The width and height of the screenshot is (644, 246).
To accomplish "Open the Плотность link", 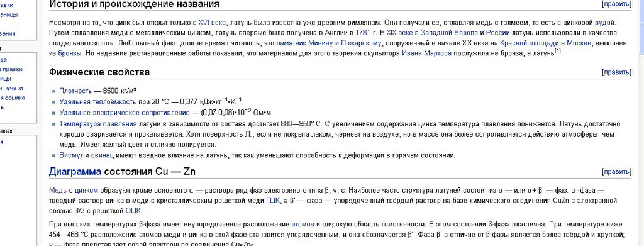I will (x=75, y=91).
